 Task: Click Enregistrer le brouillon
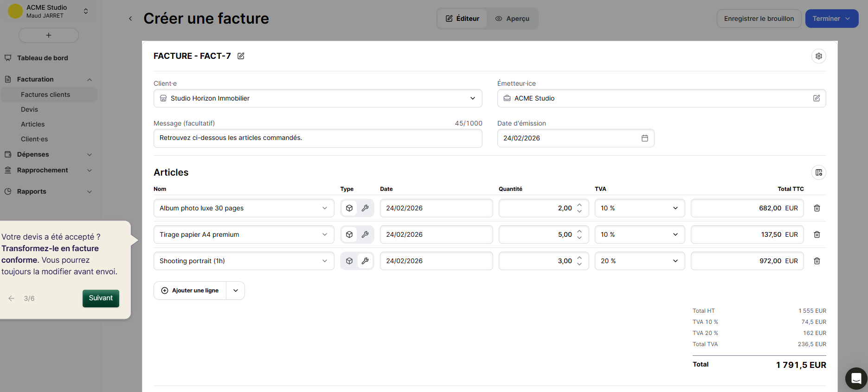(x=759, y=19)
